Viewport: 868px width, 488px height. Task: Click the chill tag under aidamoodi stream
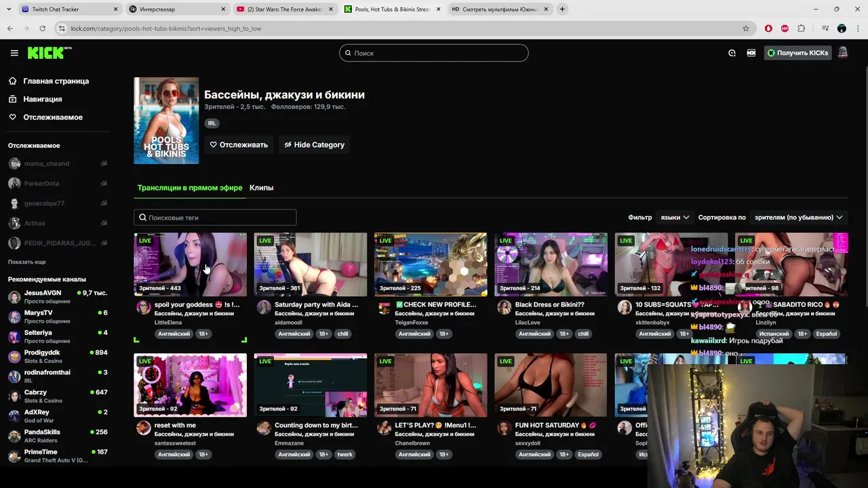click(343, 334)
